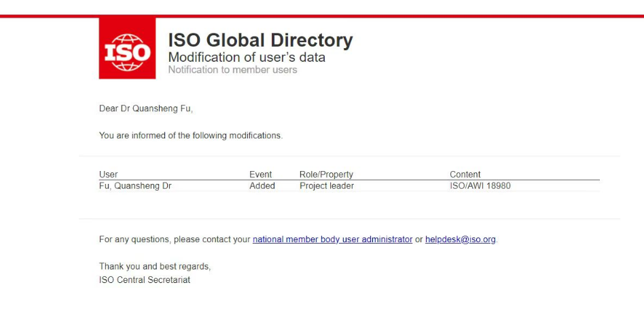Click the Thank you and best regards line
Image resolution: width=644 pixels, height=323 pixels.
coord(155,267)
